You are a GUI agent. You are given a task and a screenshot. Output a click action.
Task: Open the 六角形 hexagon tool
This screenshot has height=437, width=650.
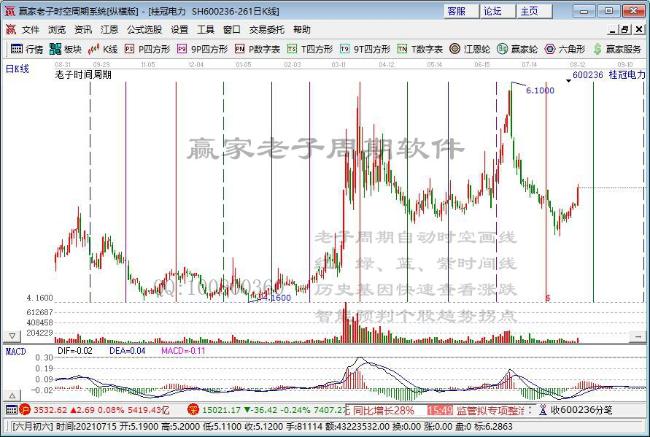coord(565,49)
